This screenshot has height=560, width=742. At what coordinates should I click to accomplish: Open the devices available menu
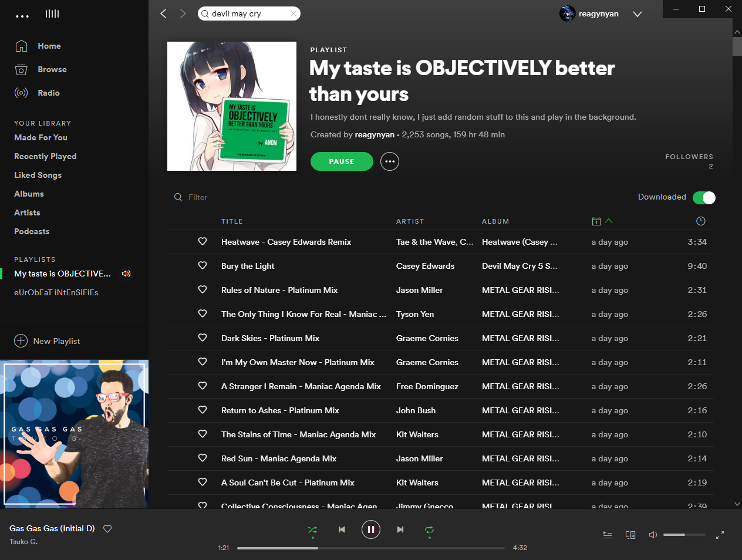click(630, 535)
